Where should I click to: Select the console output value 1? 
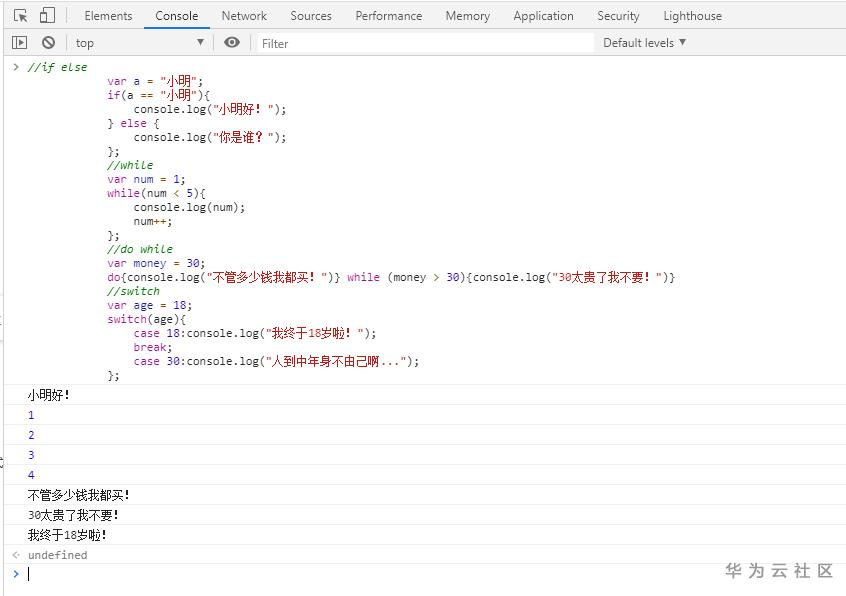[31, 415]
